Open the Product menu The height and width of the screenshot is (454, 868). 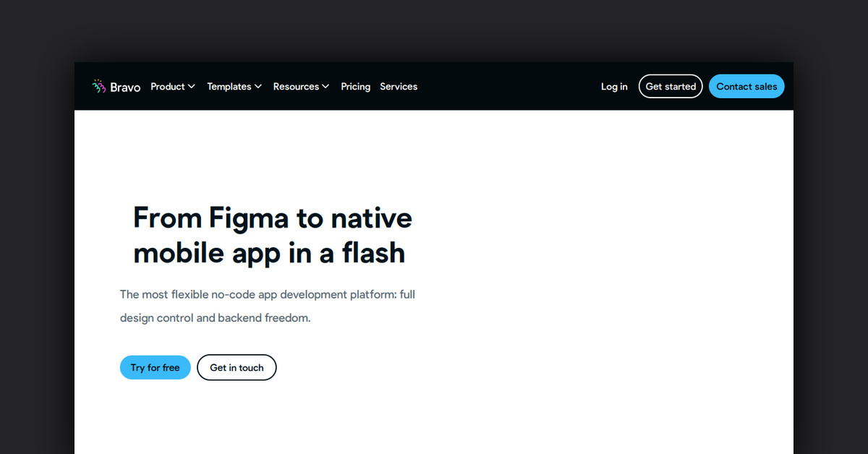pos(168,87)
